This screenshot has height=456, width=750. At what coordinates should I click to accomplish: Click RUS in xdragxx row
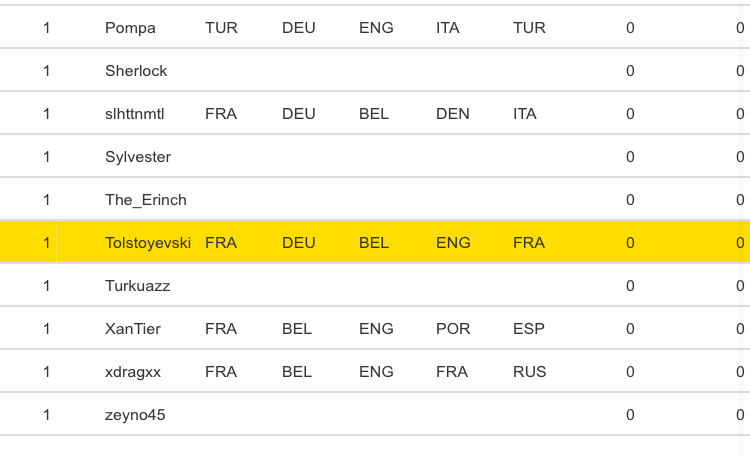[x=530, y=372]
